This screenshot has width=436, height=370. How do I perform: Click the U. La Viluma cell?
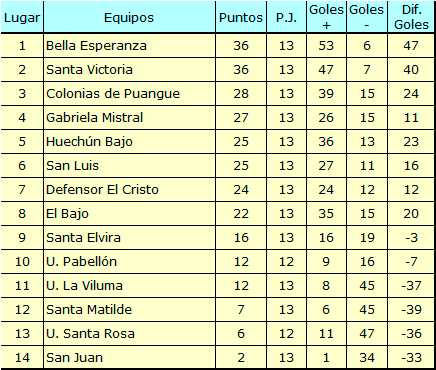click(129, 286)
